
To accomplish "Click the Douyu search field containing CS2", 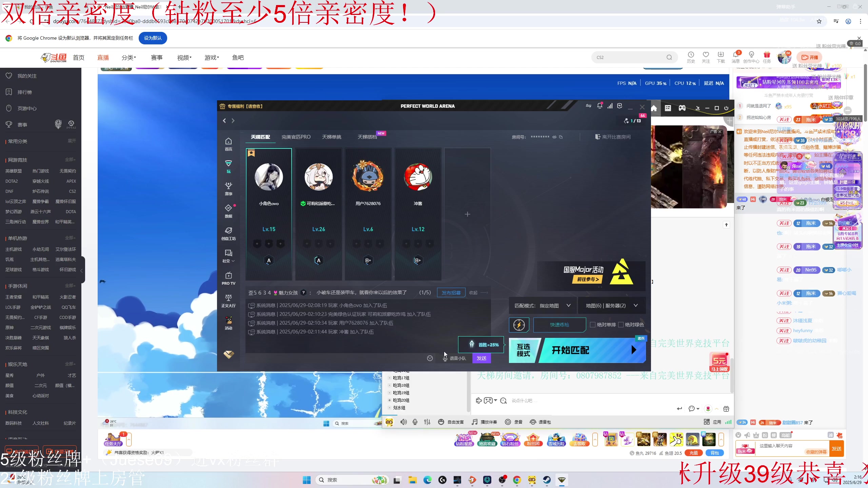I will (x=635, y=57).
